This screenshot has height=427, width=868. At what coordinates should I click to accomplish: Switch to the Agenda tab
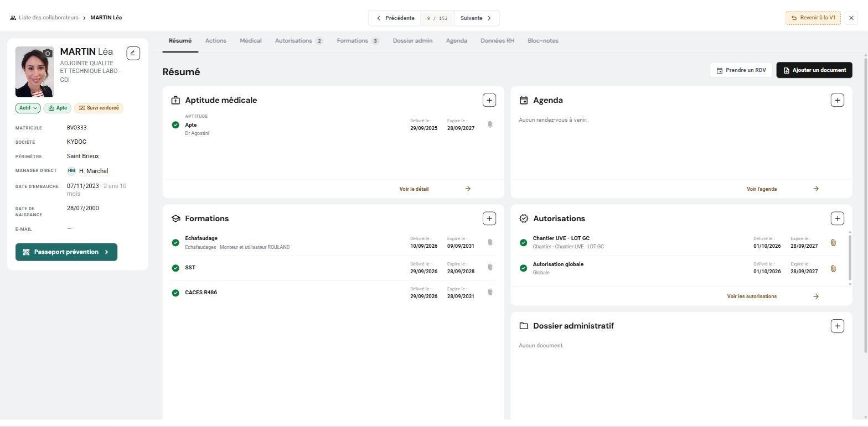pyautogui.click(x=457, y=41)
